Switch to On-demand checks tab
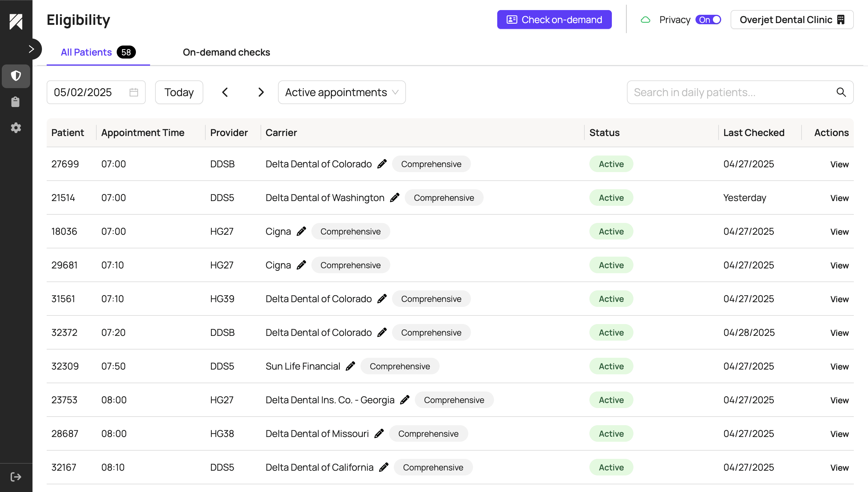This screenshot has width=868, height=492. point(226,52)
